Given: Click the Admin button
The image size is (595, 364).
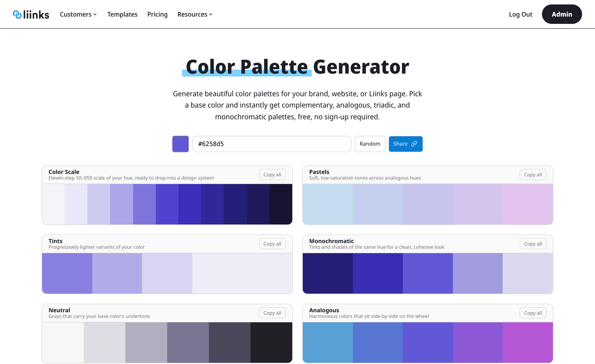Looking at the screenshot, I should pos(562,14).
